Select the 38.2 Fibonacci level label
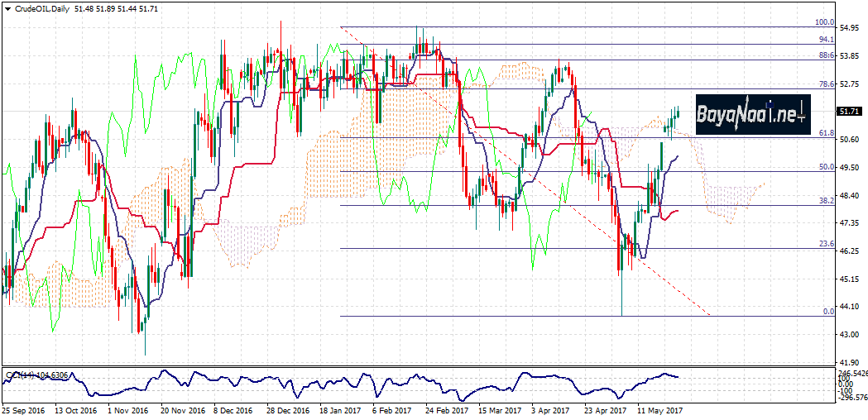868x420 pixels. coord(825,201)
